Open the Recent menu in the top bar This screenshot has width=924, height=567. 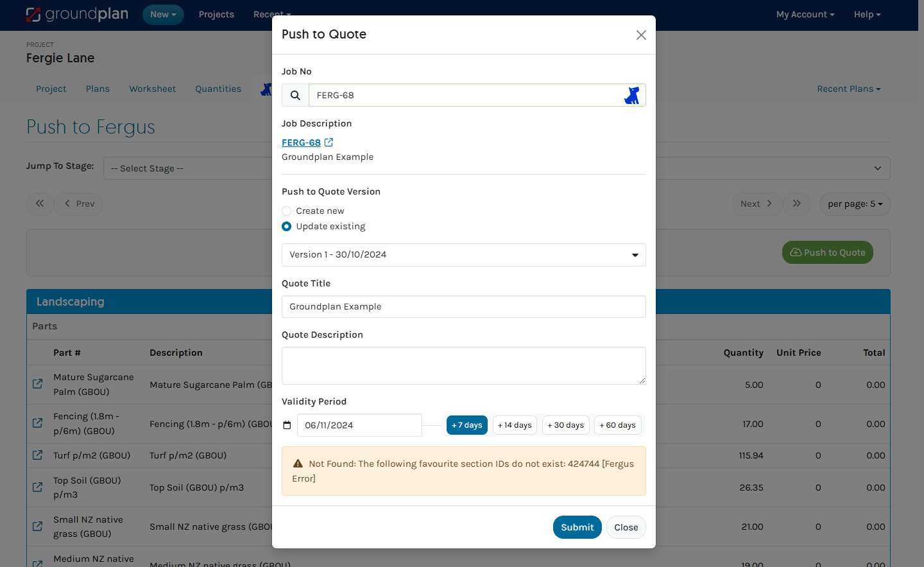(272, 14)
